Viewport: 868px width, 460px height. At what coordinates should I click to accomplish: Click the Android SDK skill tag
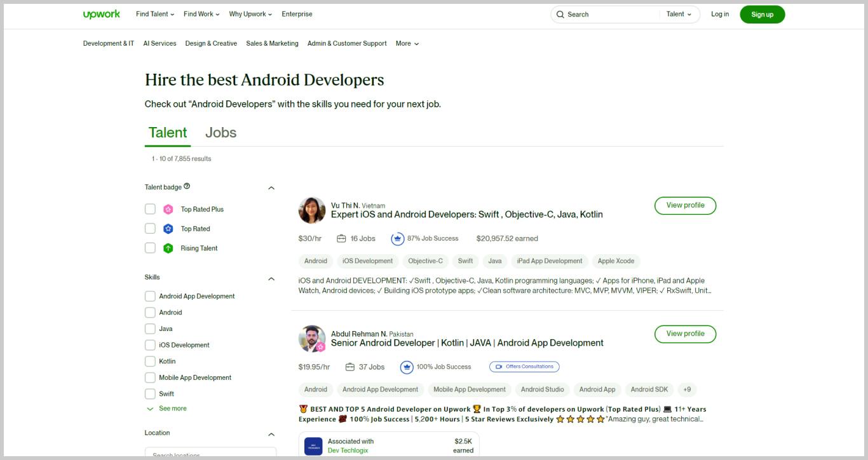(649, 389)
